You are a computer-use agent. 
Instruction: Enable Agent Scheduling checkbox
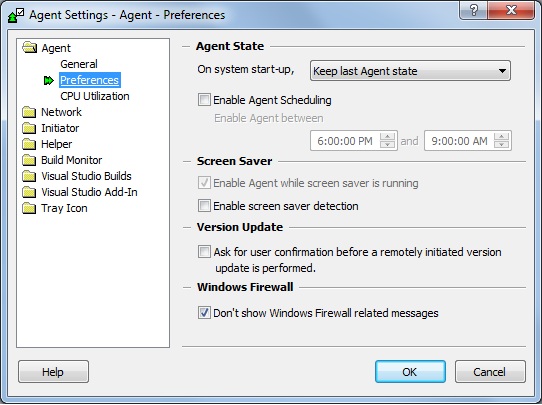point(204,100)
